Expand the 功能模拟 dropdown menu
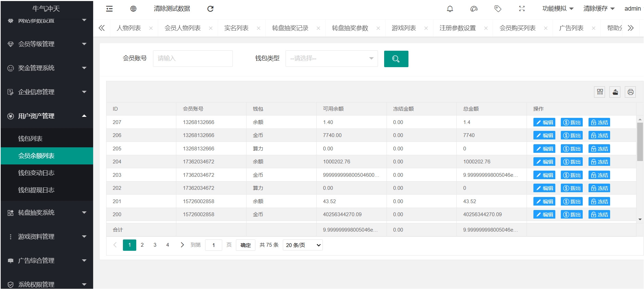This screenshot has height=296, width=644. pyautogui.click(x=557, y=9)
